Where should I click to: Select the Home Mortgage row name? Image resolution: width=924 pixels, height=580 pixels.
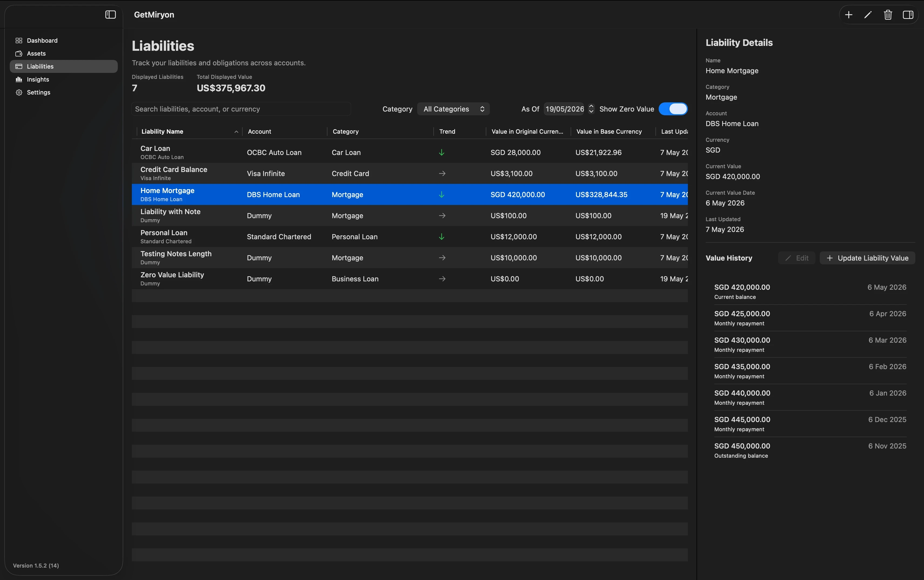167,191
